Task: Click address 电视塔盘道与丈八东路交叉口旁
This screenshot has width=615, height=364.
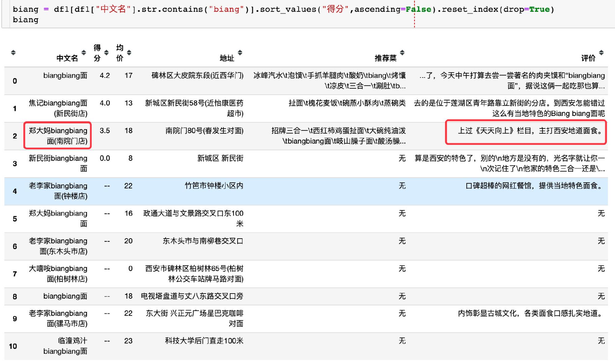Action: [192, 296]
